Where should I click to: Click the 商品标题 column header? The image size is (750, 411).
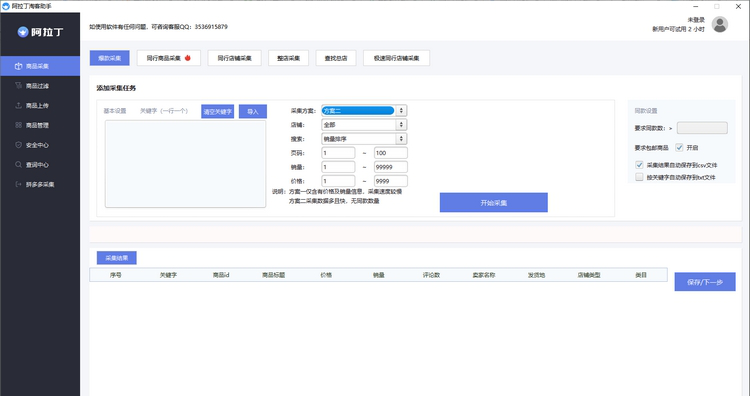click(x=274, y=275)
